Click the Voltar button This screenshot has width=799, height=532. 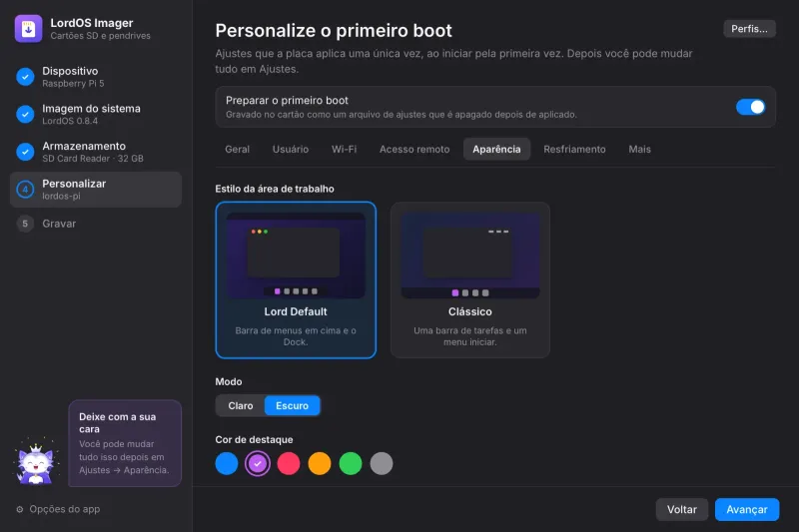click(x=682, y=510)
